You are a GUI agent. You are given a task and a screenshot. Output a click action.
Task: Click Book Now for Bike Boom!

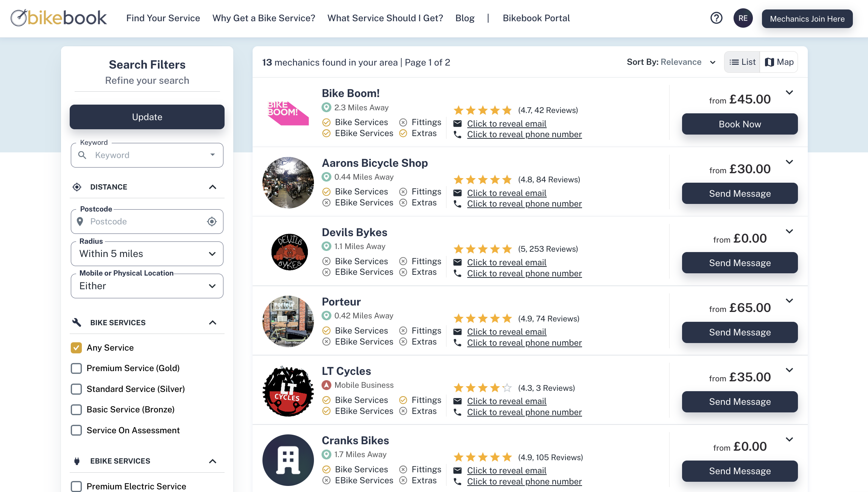[x=740, y=124]
